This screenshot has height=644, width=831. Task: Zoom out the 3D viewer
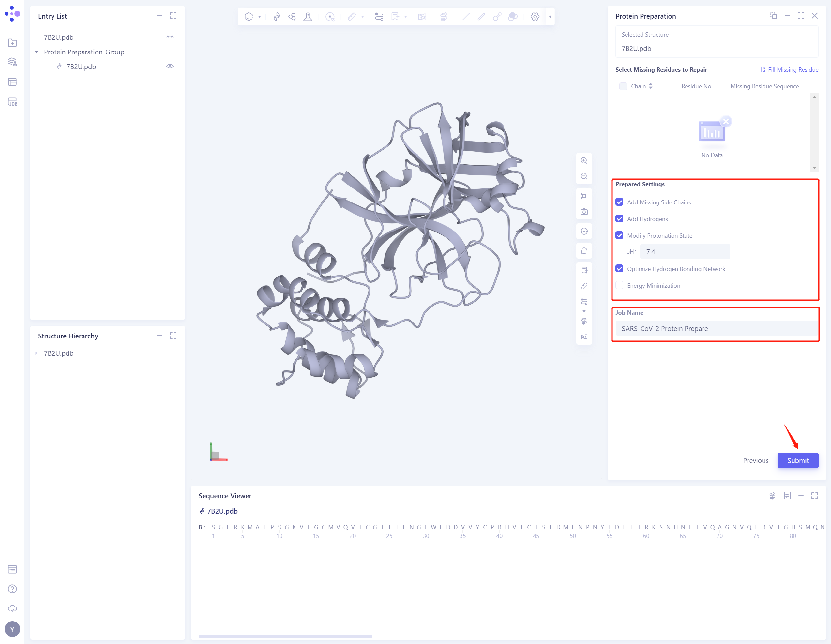coord(584,176)
